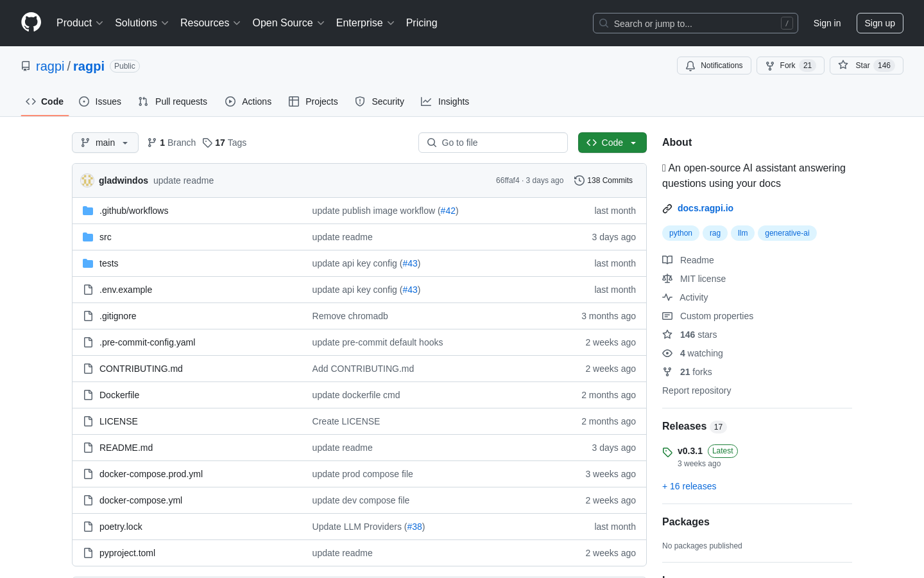Open the docs.ragpi.io link
The width and height of the screenshot is (924, 578).
click(x=705, y=208)
